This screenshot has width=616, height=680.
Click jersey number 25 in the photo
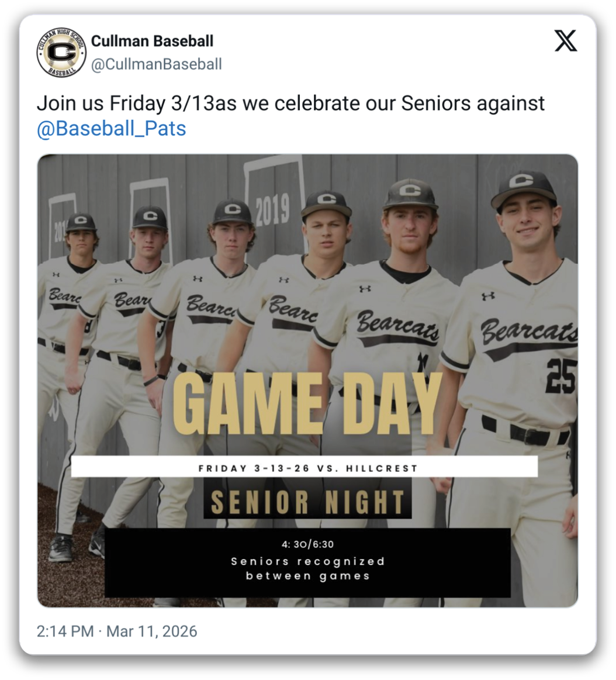(x=560, y=375)
